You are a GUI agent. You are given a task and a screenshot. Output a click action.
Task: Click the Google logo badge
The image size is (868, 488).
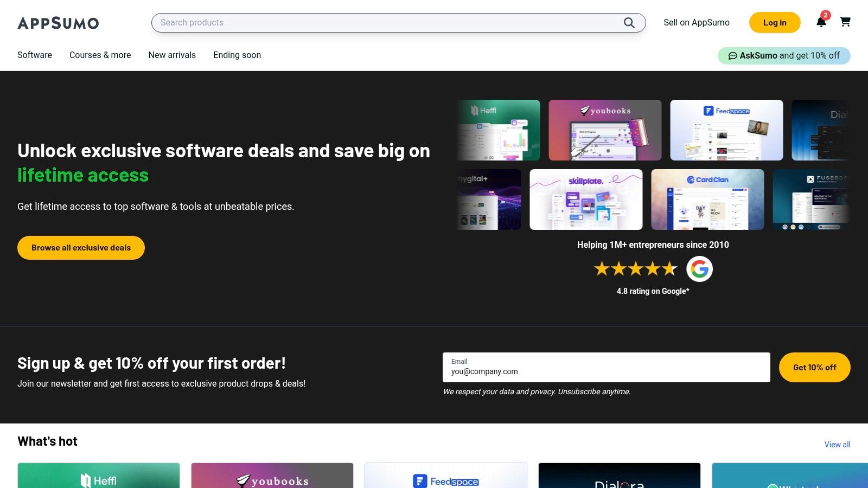699,269
